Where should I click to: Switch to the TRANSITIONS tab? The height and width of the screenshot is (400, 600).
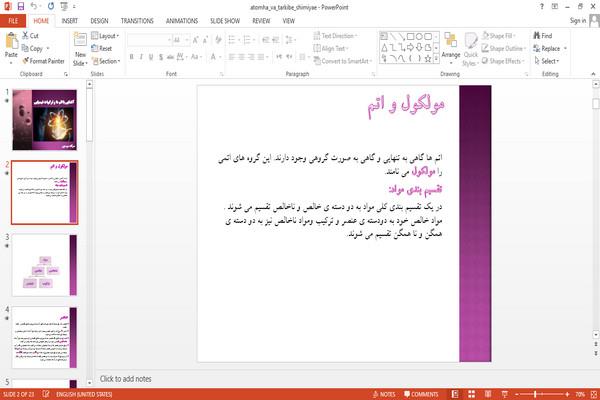coord(137,21)
